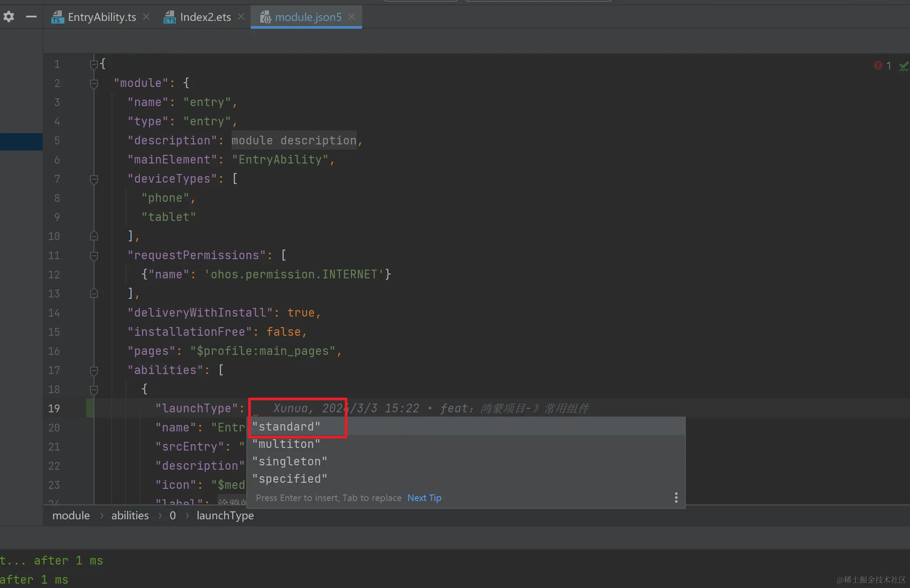This screenshot has height=588, width=910.
Task: Collapse the "module" block fold on line 2
Action: (x=94, y=84)
